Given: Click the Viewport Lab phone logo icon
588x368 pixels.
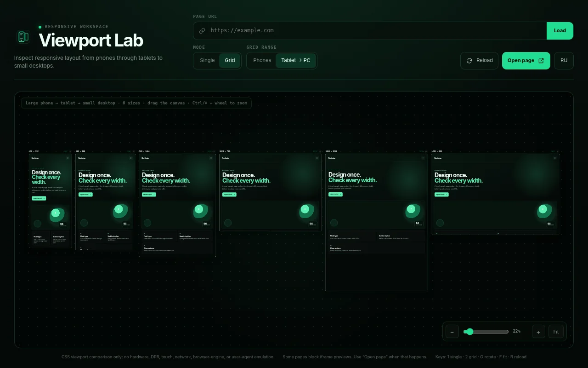Looking at the screenshot, I should (x=23, y=37).
